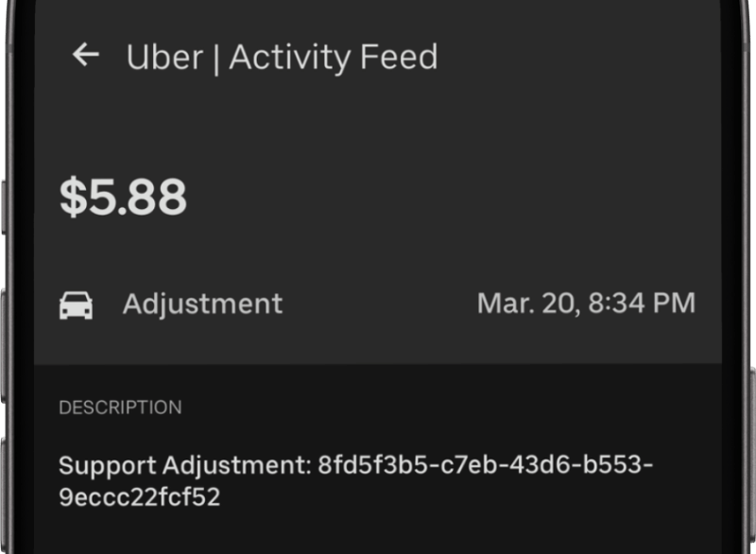Click the row showing Adjustment and its date
The height and width of the screenshot is (554, 756).
click(378, 303)
